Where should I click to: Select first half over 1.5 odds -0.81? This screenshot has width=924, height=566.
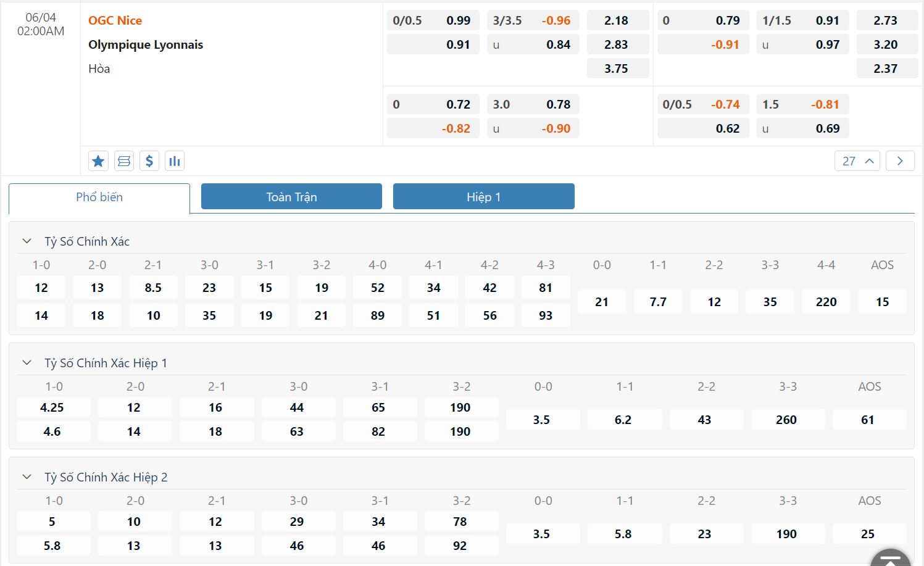(x=803, y=104)
